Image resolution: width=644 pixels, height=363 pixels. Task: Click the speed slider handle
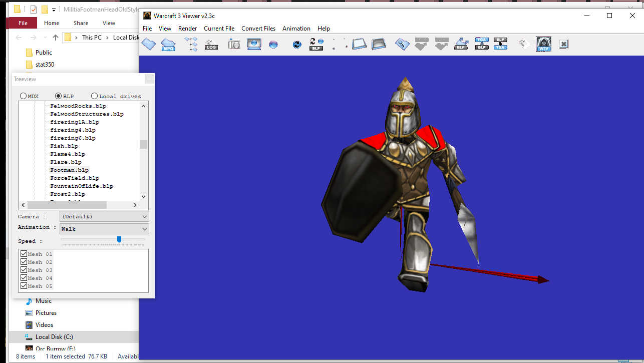[x=119, y=239]
